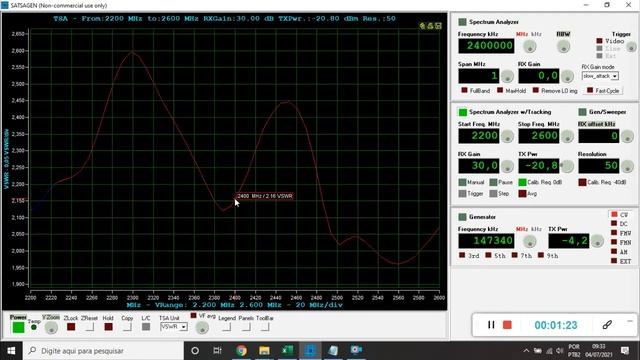Toggle Spectrum Analyzer w/Tracking green indicator
Image resolution: width=640 pixels, height=360 pixels.
(462, 112)
